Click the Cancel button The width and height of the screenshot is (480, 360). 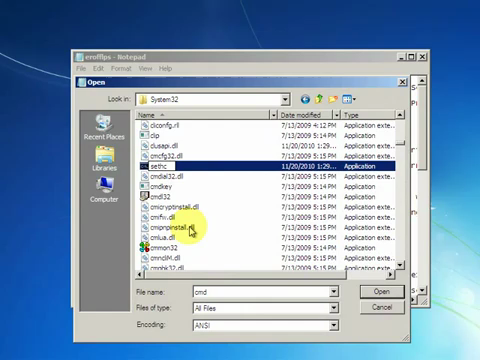tap(382, 307)
